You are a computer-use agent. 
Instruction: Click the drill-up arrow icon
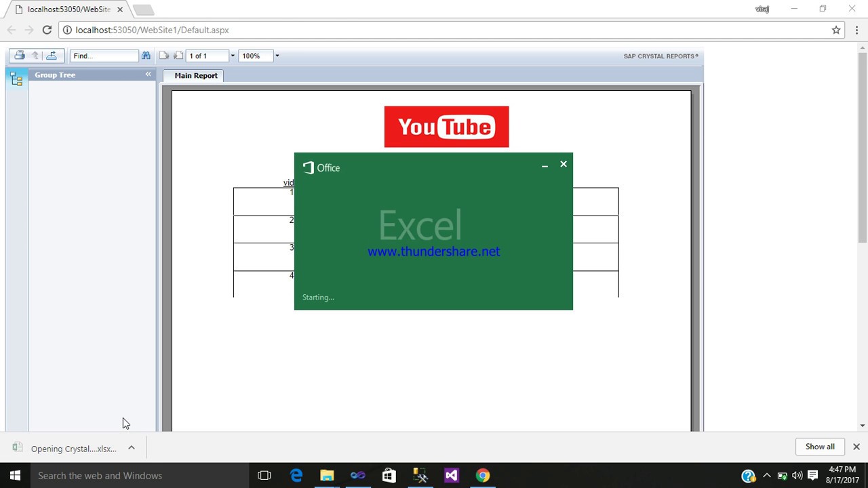35,56
